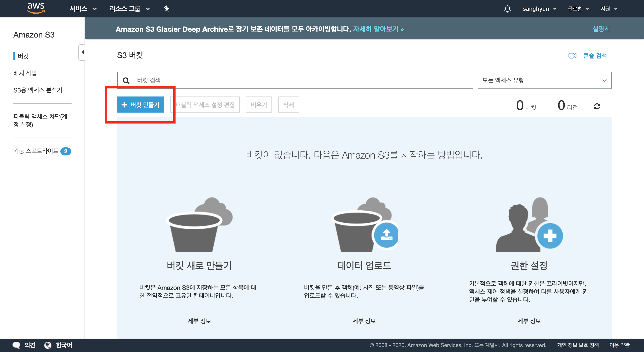
Task: Open the 자세히 알아보기 banner link
Action: pos(378,29)
